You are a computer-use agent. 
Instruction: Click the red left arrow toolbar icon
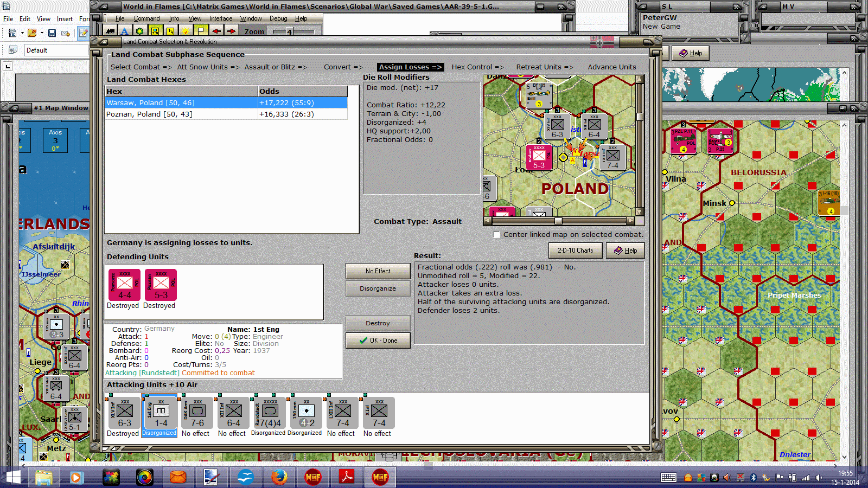(x=218, y=31)
